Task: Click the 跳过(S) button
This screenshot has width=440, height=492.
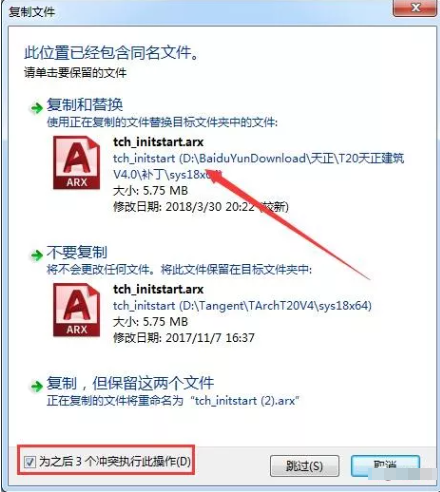Action: [x=304, y=466]
